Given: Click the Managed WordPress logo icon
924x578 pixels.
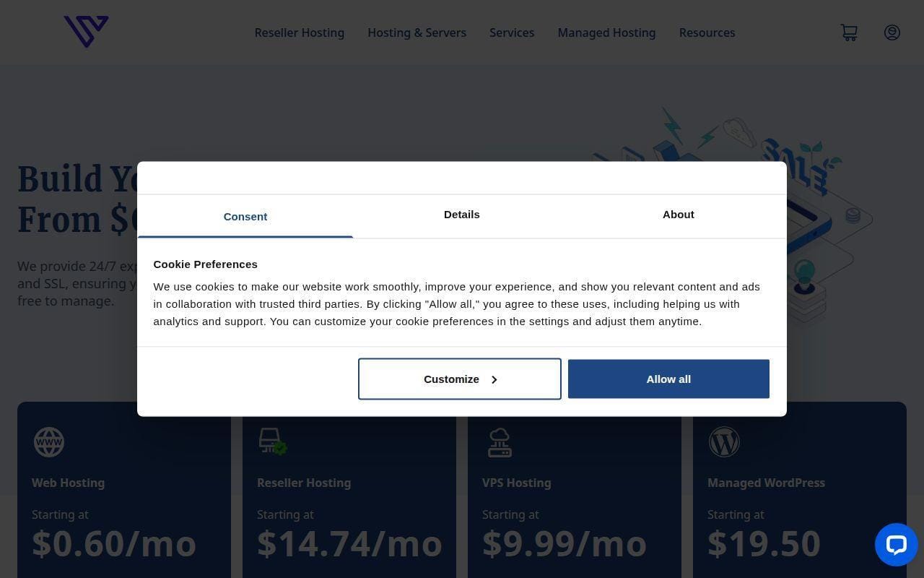Looking at the screenshot, I should (724, 441).
